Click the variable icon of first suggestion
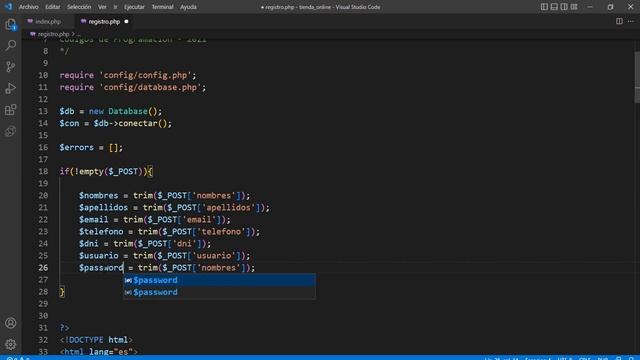This screenshot has height=360, width=640. pos(128,280)
